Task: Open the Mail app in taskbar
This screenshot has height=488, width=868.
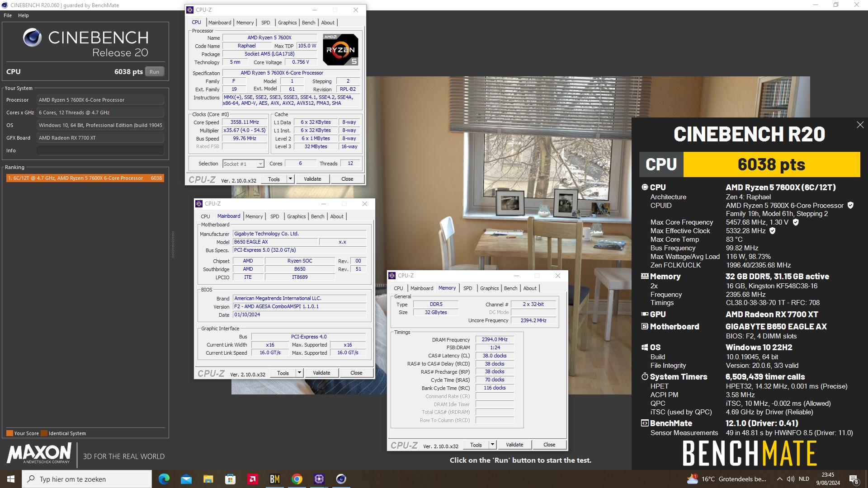Action: [186, 479]
